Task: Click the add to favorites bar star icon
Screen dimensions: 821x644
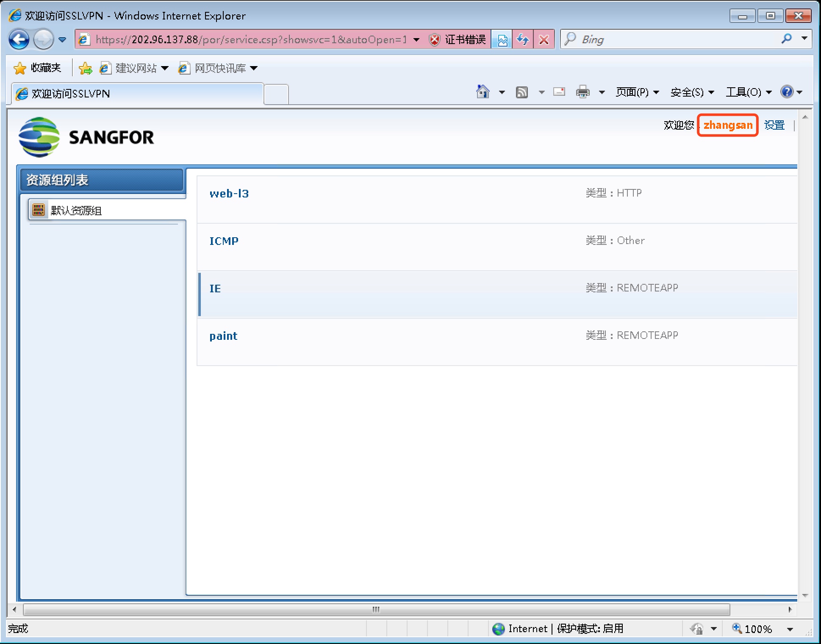Action: point(85,68)
